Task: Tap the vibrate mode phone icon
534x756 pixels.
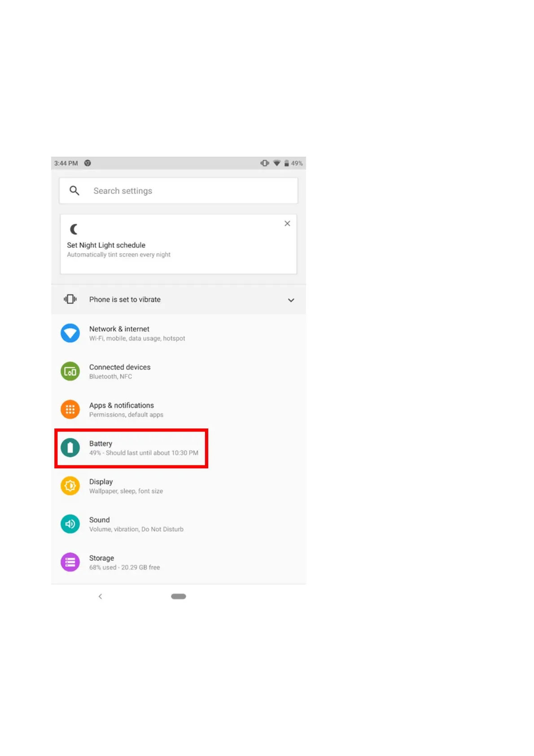Action: [70, 299]
